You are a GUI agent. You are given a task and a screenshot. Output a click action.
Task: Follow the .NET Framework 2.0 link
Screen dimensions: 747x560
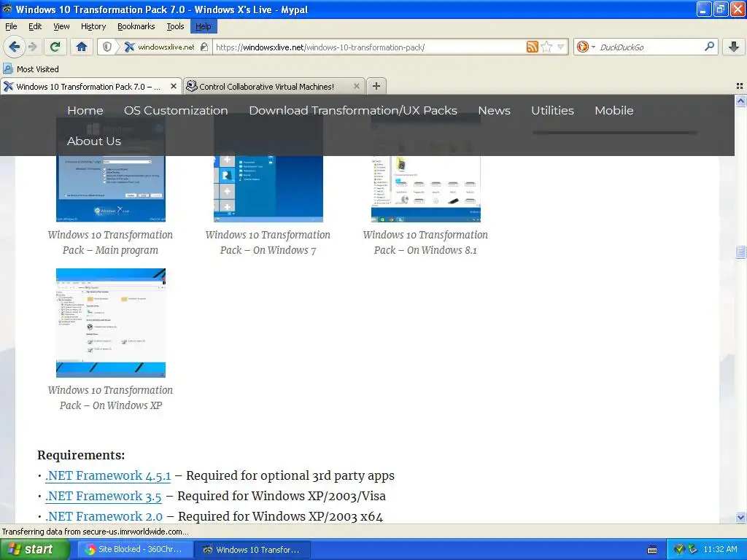click(x=104, y=517)
